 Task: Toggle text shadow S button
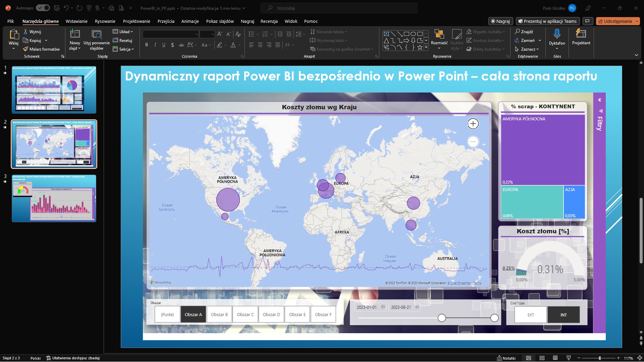pyautogui.click(x=172, y=45)
